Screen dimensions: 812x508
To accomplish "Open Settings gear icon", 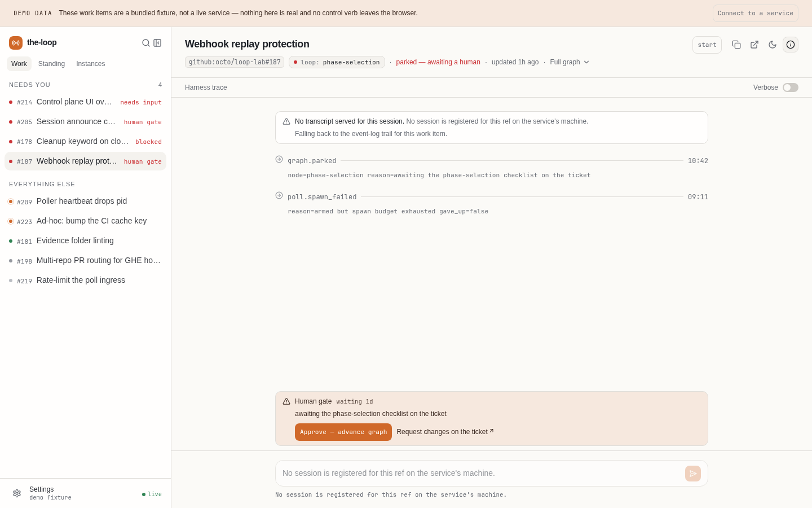I will tap(17, 493).
